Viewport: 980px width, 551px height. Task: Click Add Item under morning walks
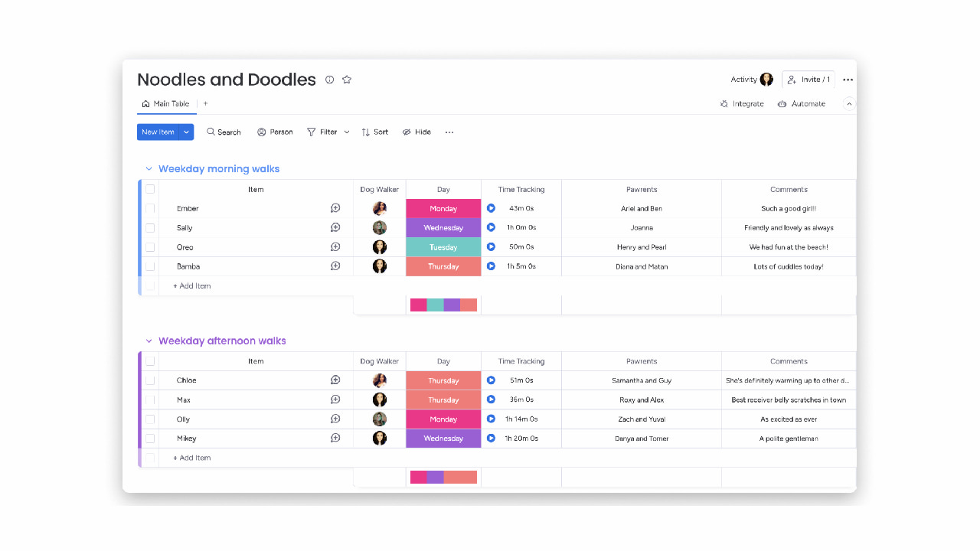pos(191,285)
